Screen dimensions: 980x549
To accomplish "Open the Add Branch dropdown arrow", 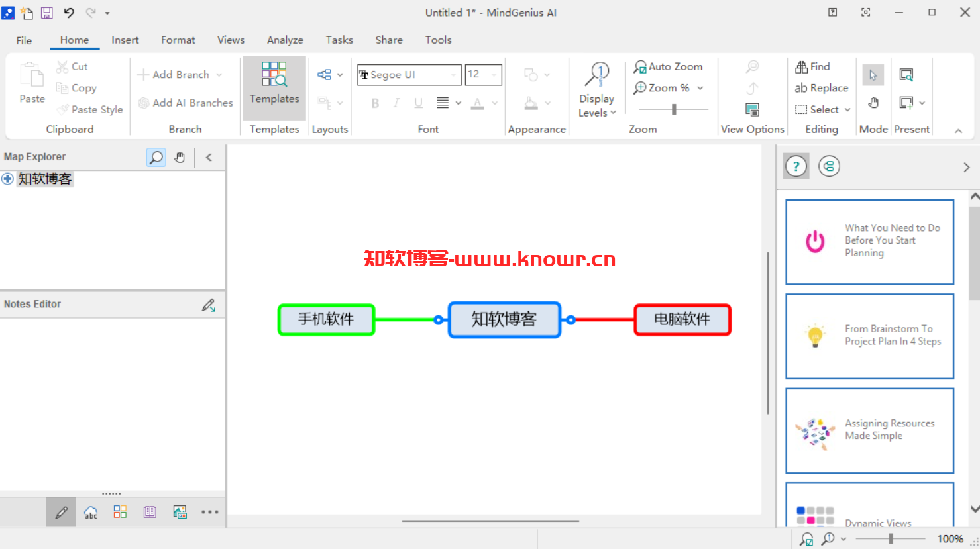I will tap(219, 75).
